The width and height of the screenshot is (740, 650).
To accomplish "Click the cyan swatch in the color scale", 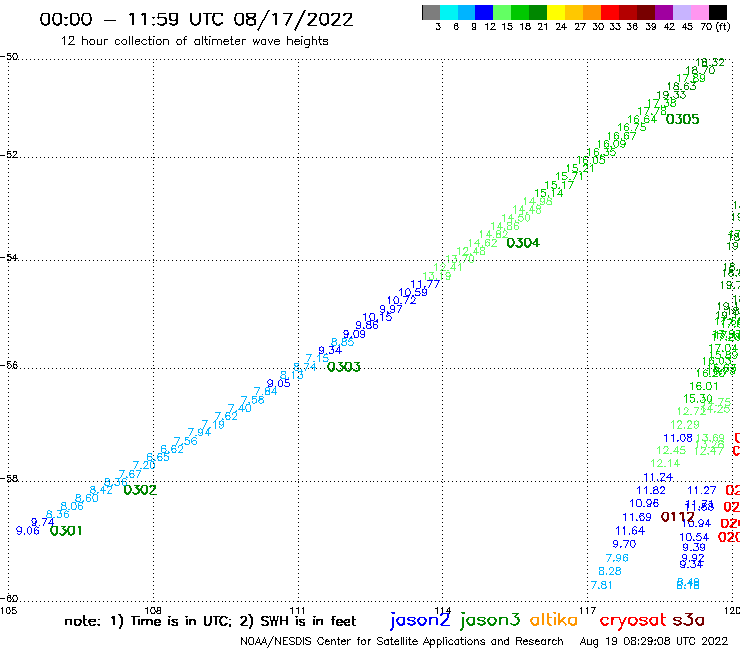I will point(449,12).
